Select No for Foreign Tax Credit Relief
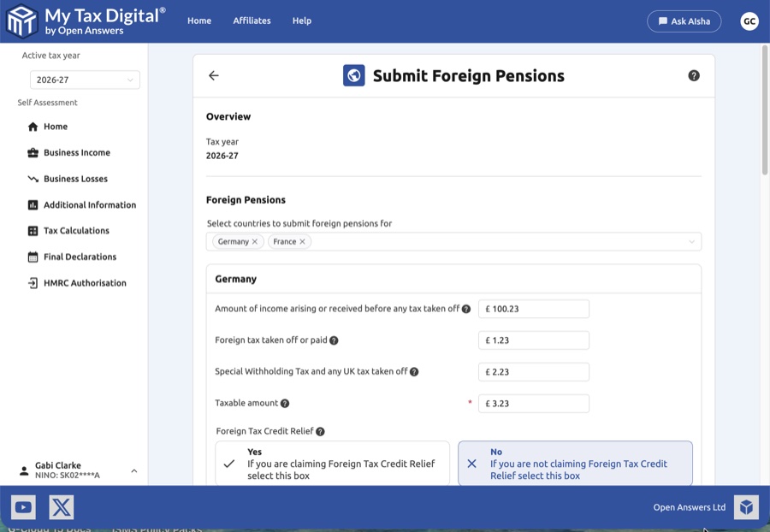This screenshot has width=770, height=532. point(575,463)
